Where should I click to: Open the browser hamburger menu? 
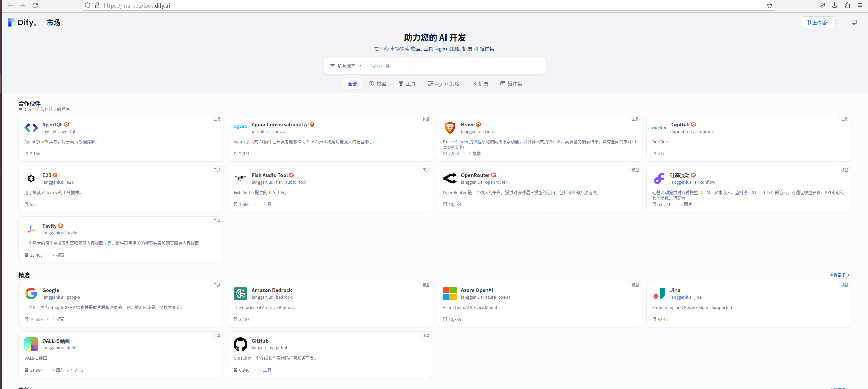click(860, 6)
